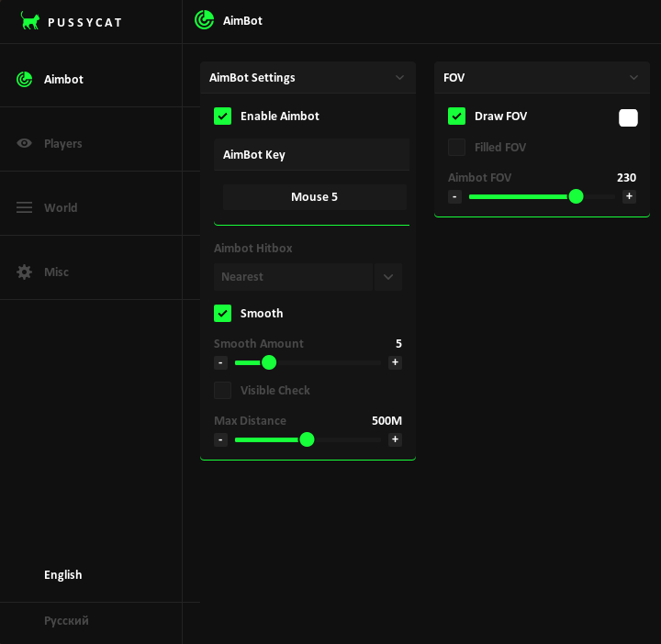Viewport: 661px width, 644px height.
Task: Decrease Smooth Amount with minus button
Action: (220, 362)
